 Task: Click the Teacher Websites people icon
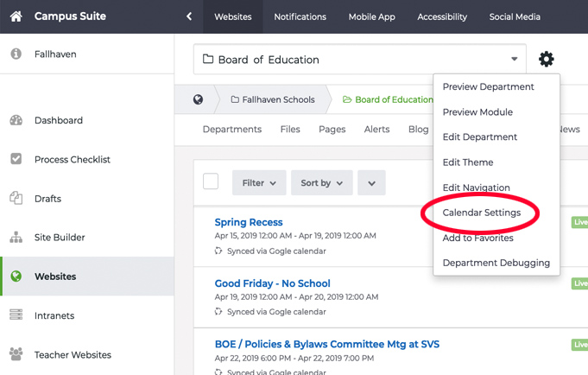click(16, 354)
